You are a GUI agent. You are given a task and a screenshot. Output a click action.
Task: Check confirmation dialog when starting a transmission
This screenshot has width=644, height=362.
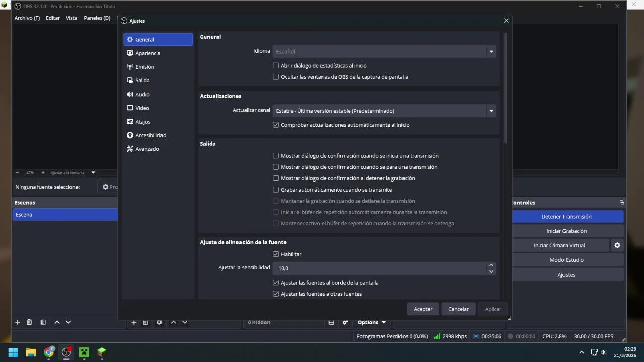click(276, 156)
